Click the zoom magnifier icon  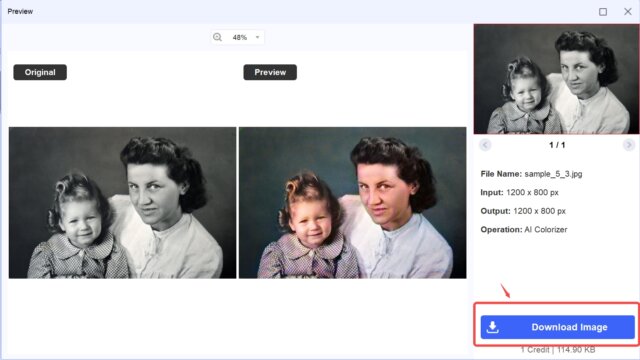point(217,37)
